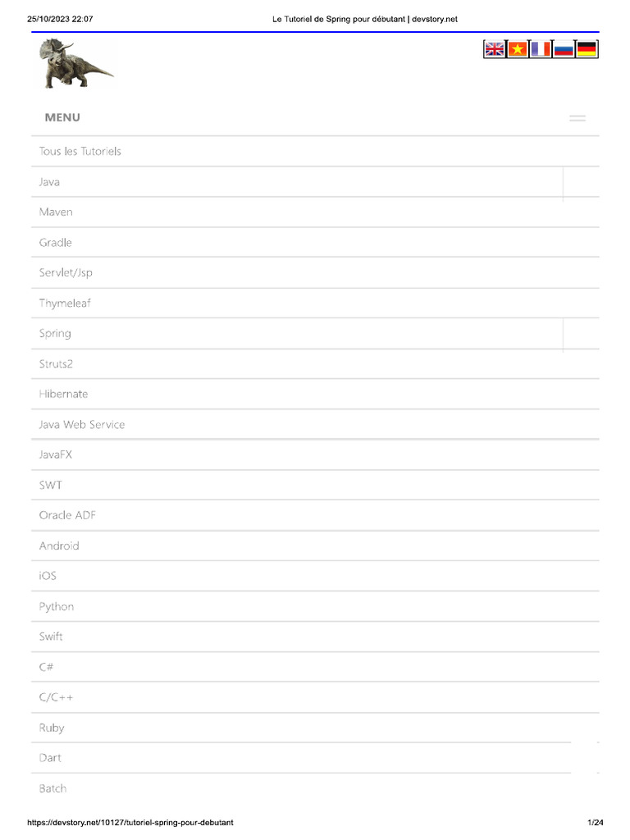Open Tous les Tutoriels menu item
The width and height of the screenshot is (630, 840).
(x=315, y=152)
